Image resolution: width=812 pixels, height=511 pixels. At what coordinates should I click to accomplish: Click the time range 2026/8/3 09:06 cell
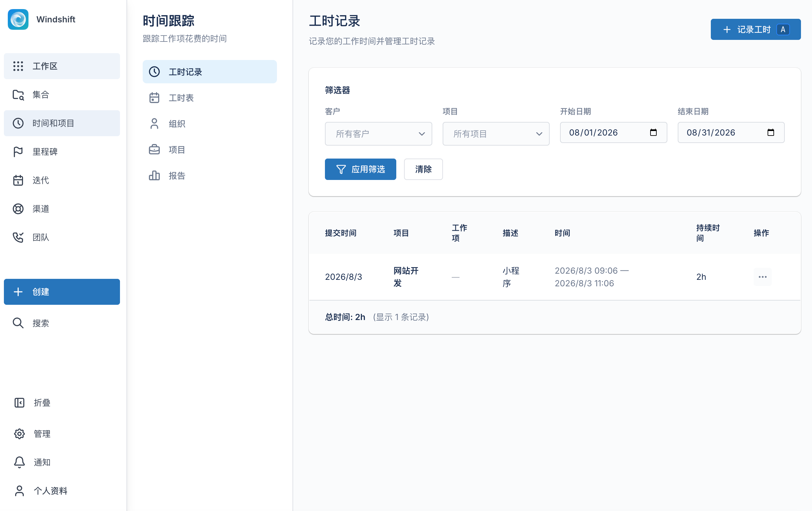coord(591,277)
